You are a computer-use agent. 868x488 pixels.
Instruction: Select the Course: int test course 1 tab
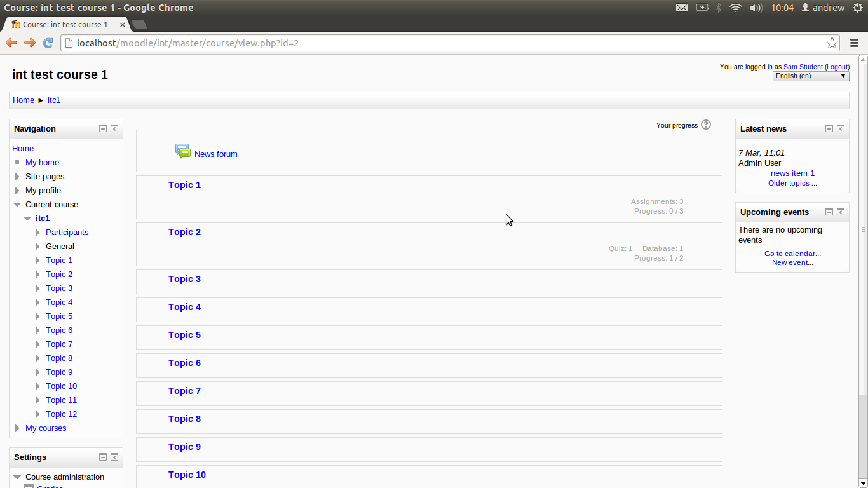pyautogui.click(x=65, y=24)
